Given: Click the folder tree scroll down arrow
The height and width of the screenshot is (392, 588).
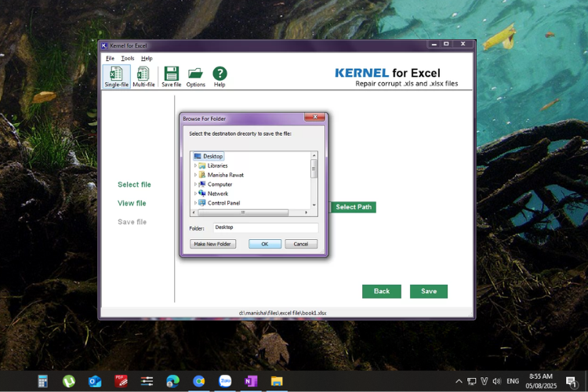Looking at the screenshot, I should point(314,205).
